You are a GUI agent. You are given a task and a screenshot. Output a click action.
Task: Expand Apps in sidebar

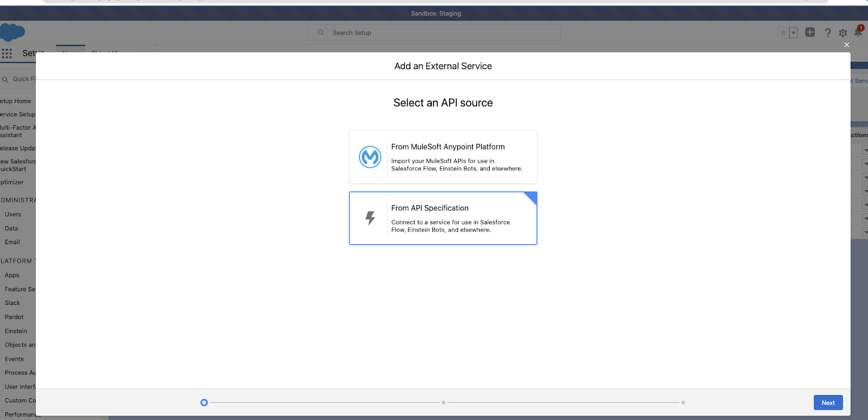coord(12,275)
